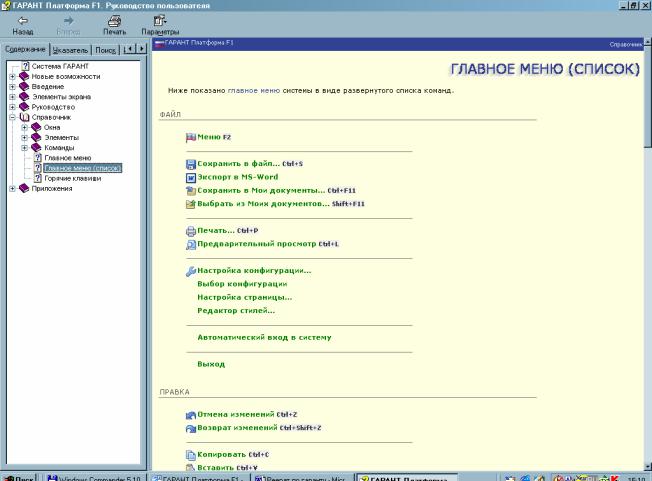Select the Главное меню (список) tree item
This screenshot has width=652, height=481.
pyautogui.click(x=83, y=168)
